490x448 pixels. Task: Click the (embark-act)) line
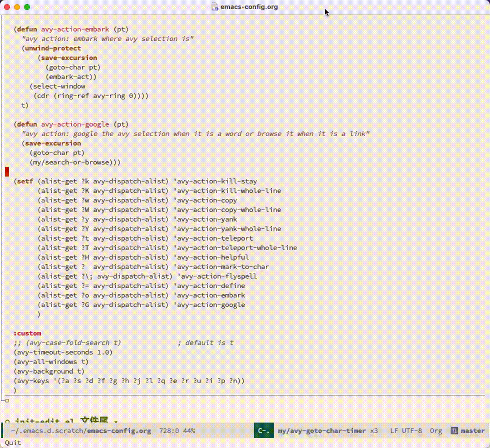[71, 77]
